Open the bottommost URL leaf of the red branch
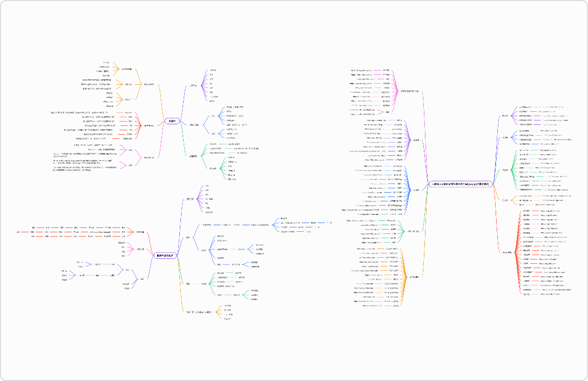Viewport: 588px width, 381px height. point(550,294)
